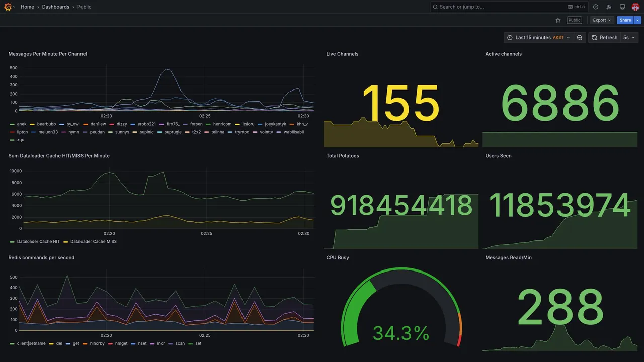Click the blue Share button
Screen dimensions: 644x362
(x=625, y=20)
